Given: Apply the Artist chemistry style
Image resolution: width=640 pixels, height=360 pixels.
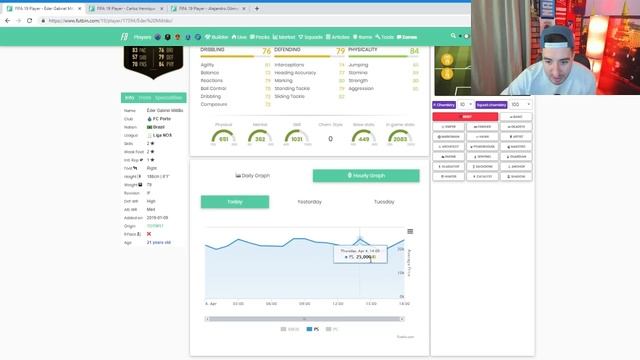Looking at the screenshot, I should point(516,137).
